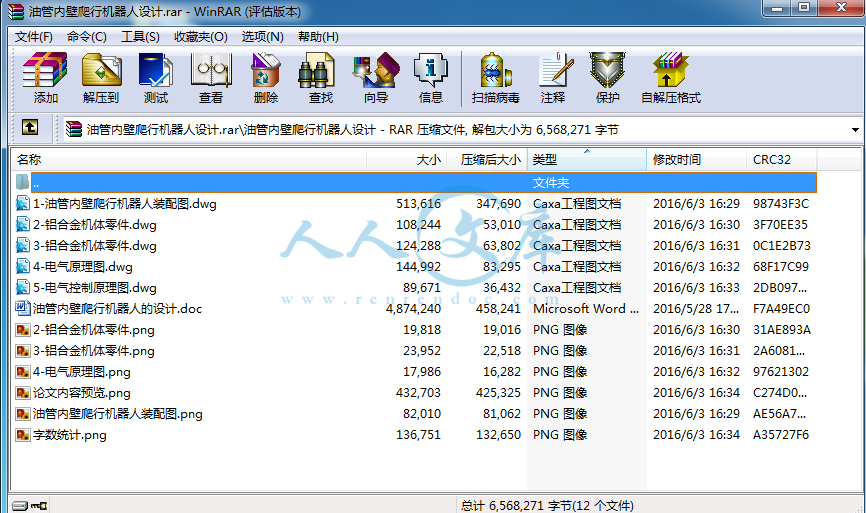Image resolution: width=866 pixels, height=513 pixels.
Task: Click the 文件夹 type cell in the '..' row
Action: click(551, 183)
